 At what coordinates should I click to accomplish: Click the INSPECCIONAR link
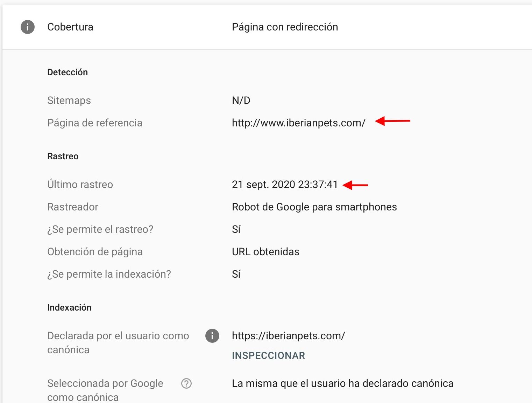click(x=268, y=356)
